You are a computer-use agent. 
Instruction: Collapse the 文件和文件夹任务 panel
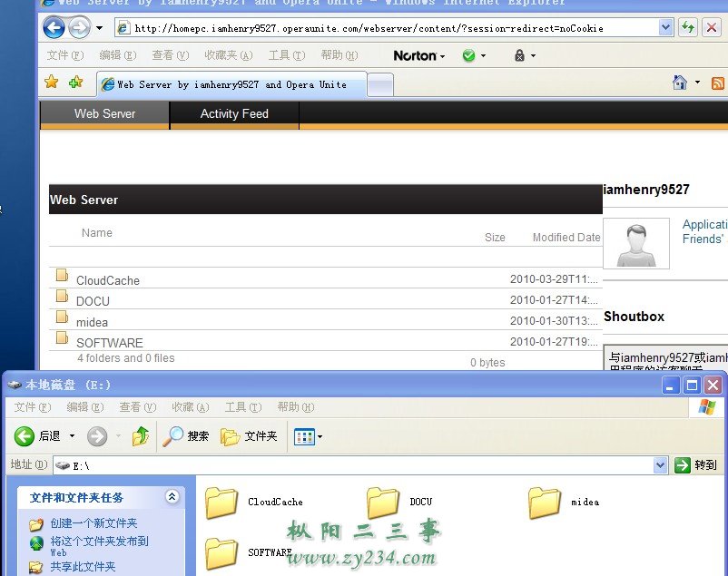coord(172,497)
